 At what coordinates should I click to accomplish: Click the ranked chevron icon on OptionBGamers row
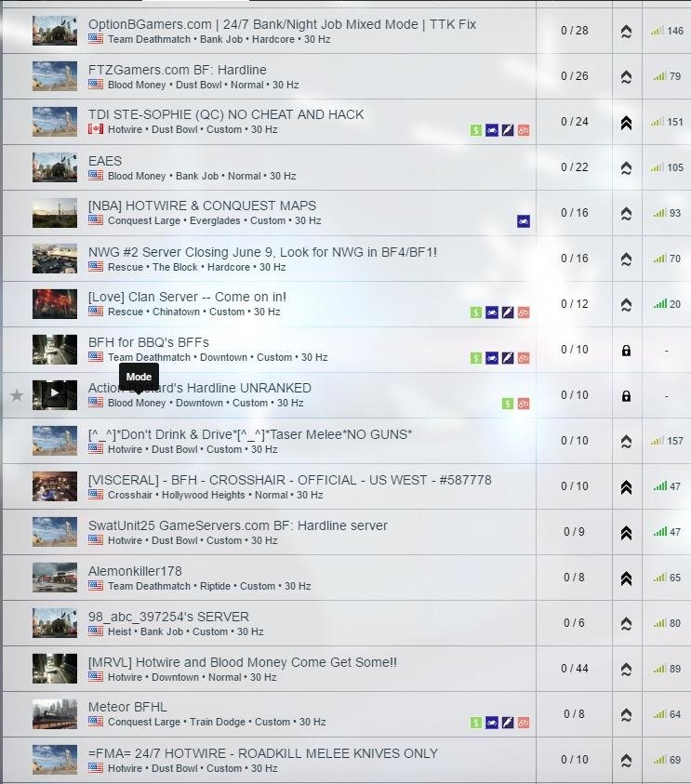coord(626,32)
